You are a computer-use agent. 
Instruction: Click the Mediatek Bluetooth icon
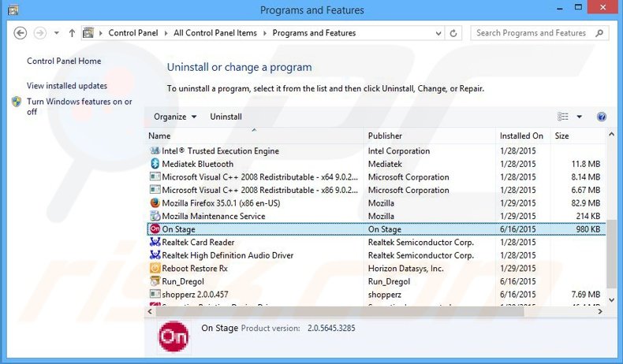(x=155, y=164)
